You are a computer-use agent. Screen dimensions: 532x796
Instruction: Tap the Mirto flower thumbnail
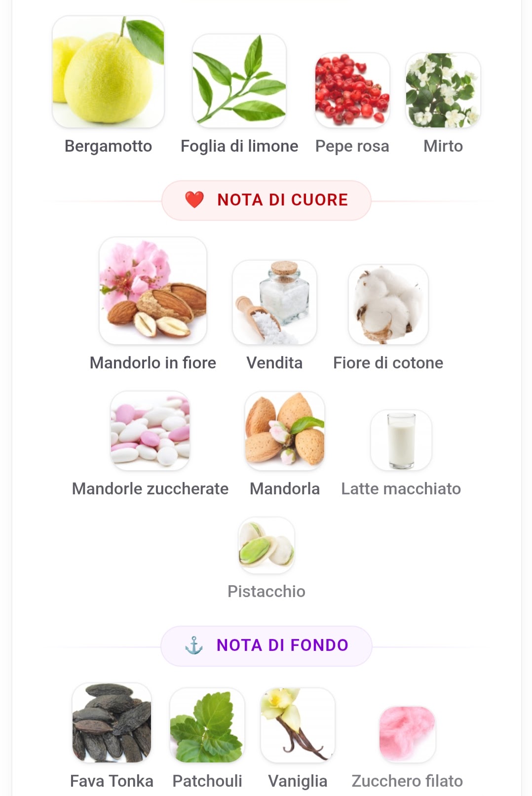pyautogui.click(x=443, y=90)
